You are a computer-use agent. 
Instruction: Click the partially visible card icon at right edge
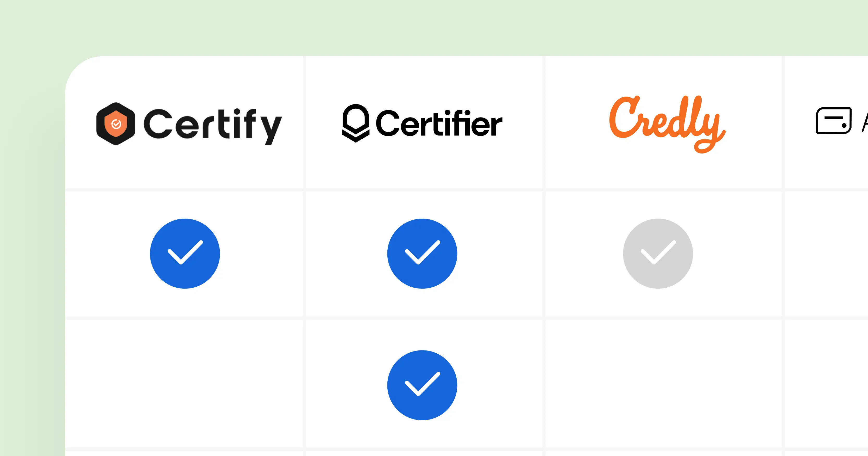833,121
